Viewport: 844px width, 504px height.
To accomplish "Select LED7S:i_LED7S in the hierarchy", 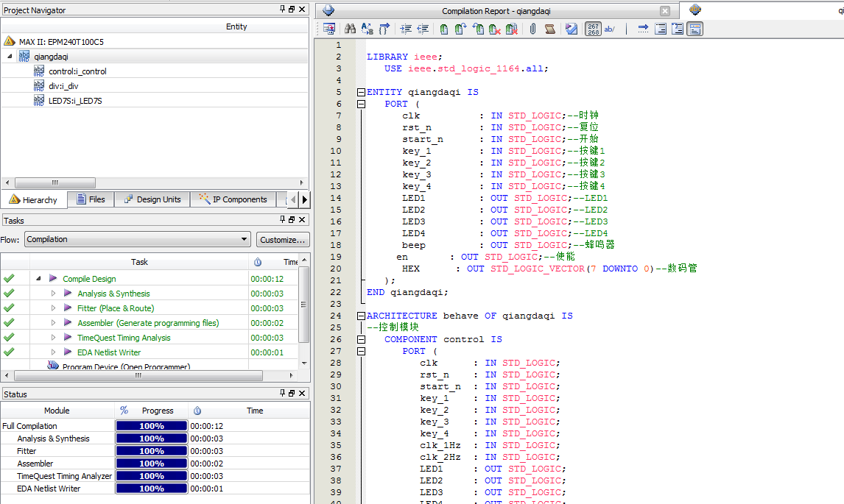I will click(x=75, y=101).
